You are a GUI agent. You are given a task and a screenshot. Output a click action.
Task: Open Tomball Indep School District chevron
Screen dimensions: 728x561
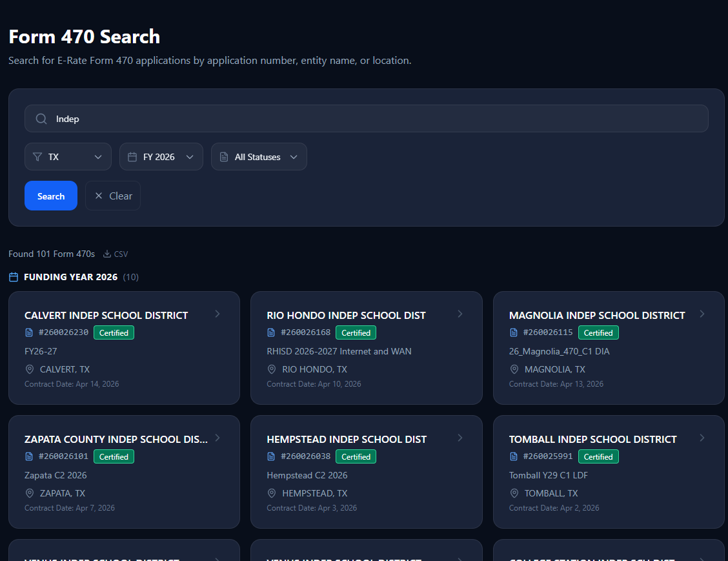point(702,438)
